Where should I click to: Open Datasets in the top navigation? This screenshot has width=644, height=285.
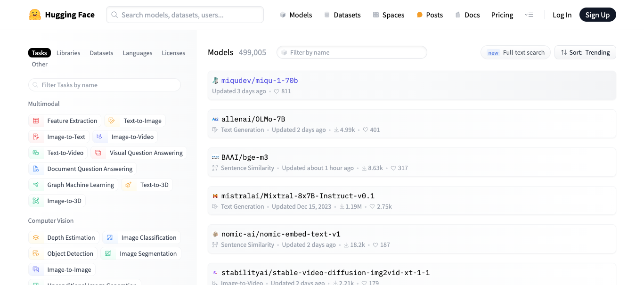(342, 15)
